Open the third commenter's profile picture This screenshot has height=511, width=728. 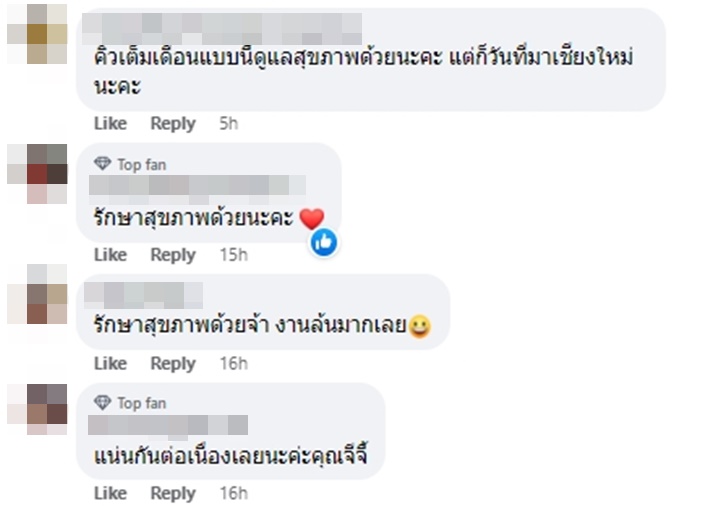click(36, 294)
